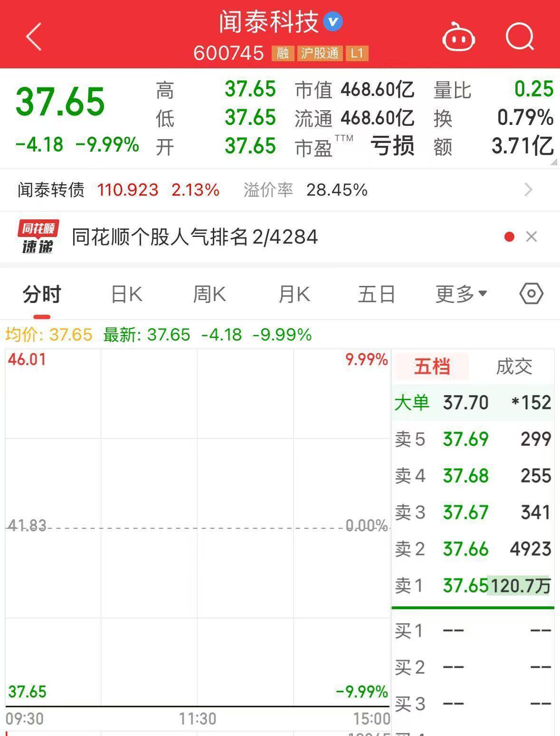Tap the verified badge next to 闻泰科技
This screenshot has width=560, height=736.
point(333,21)
